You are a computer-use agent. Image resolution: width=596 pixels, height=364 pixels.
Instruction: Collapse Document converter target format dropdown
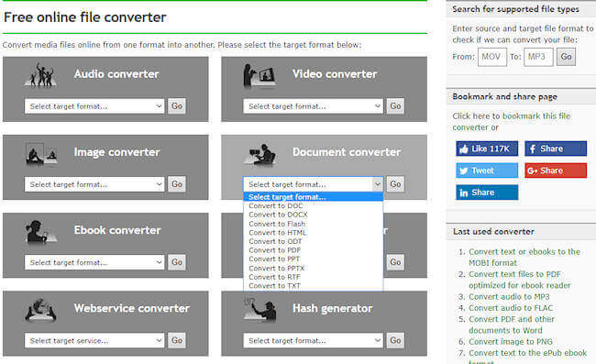[x=313, y=184]
